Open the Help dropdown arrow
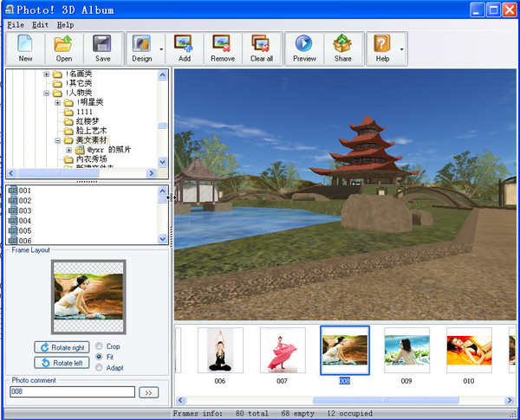The height and width of the screenshot is (420, 520). [x=401, y=49]
